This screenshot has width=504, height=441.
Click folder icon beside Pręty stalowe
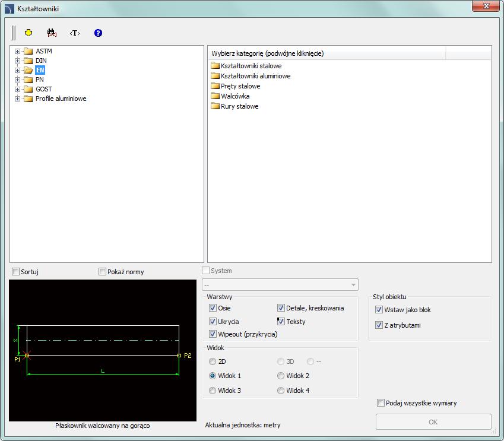coord(215,86)
